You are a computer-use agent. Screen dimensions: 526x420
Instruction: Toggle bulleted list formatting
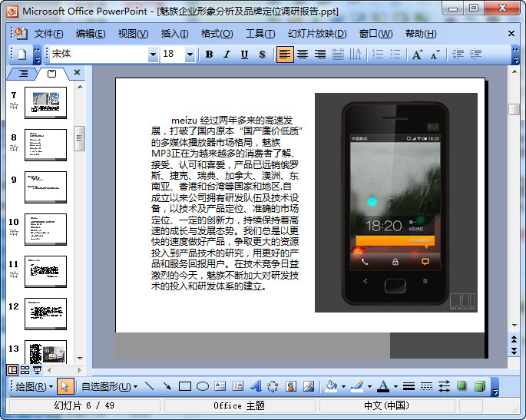tap(395, 55)
